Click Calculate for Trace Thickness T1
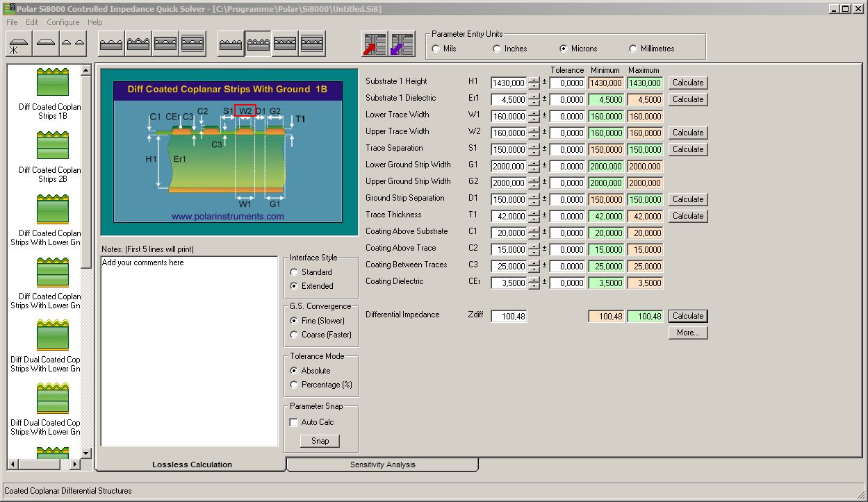The height and width of the screenshot is (502, 868). click(x=688, y=216)
